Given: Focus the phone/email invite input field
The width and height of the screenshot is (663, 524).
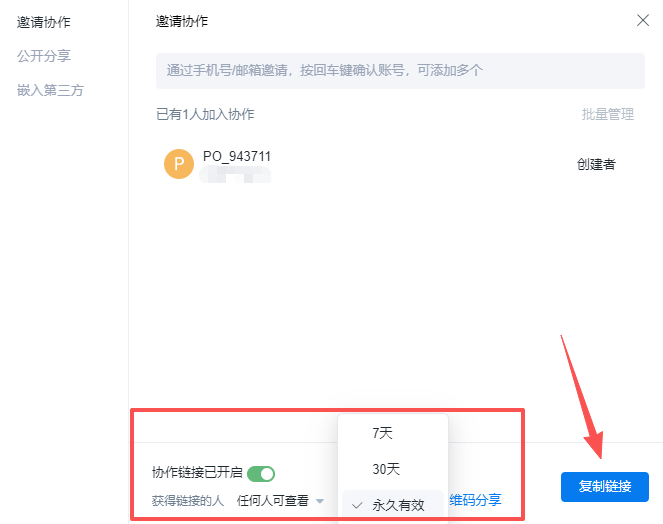Looking at the screenshot, I should click(x=400, y=71).
